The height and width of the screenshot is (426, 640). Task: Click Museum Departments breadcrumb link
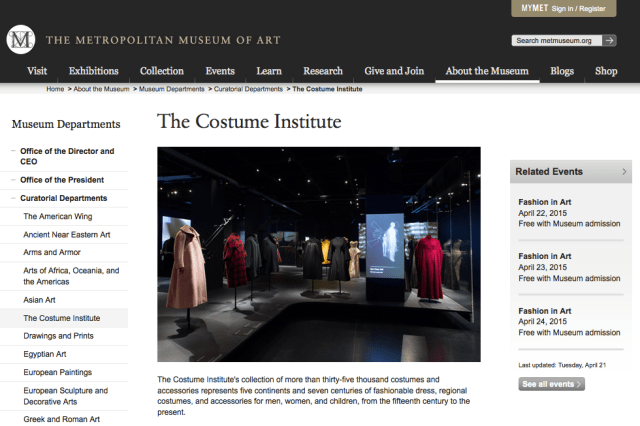click(x=172, y=89)
